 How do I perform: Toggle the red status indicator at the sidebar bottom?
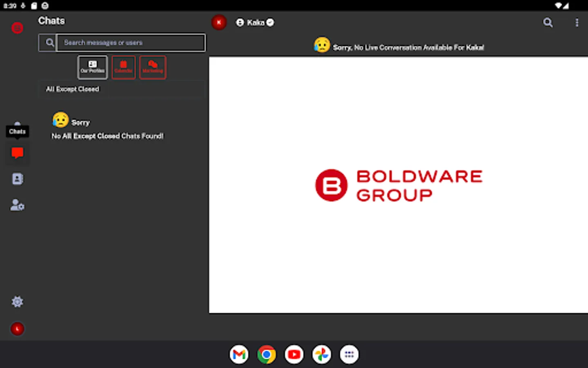pyautogui.click(x=17, y=329)
